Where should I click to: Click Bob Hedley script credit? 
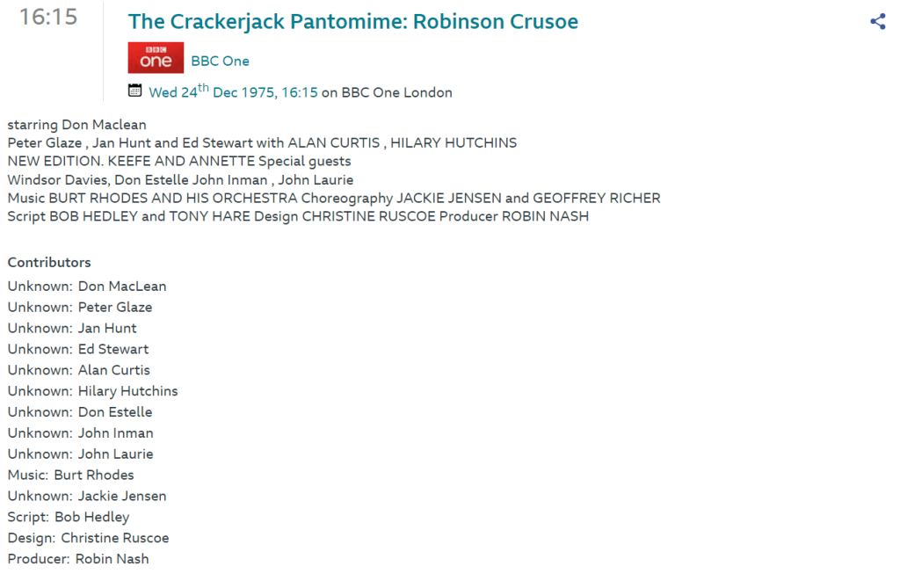coord(91,518)
